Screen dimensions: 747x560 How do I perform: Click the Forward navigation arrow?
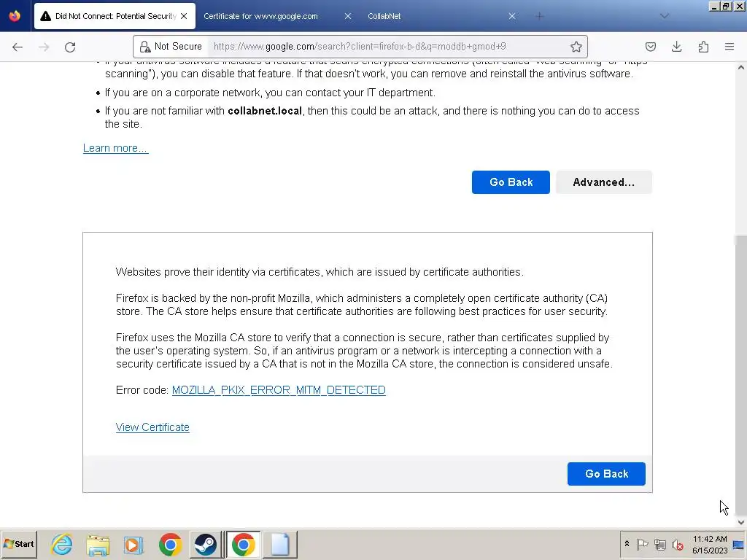(44, 47)
